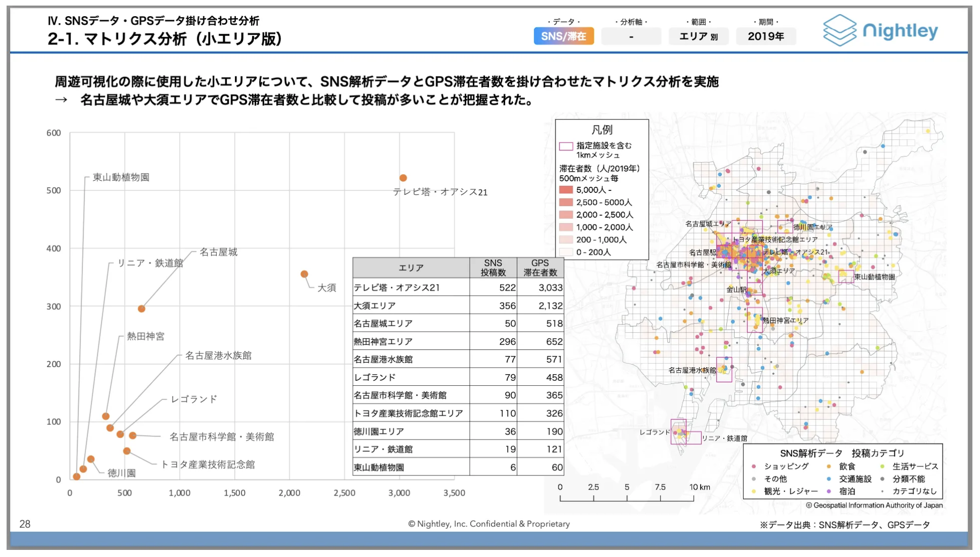Click the 宿泊 purple legend dot
Image resolution: width=980 pixels, height=557 pixels.
(829, 491)
